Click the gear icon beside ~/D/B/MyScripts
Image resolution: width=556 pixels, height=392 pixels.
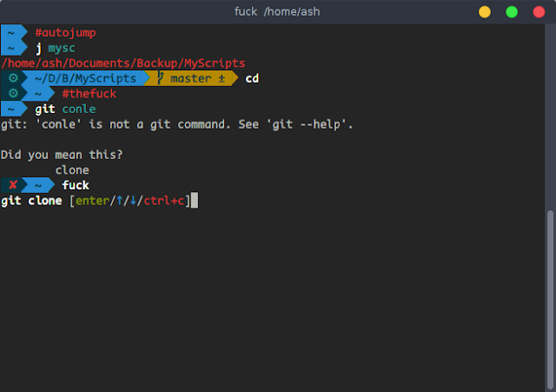pyautogui.click(x=13, y=78)
